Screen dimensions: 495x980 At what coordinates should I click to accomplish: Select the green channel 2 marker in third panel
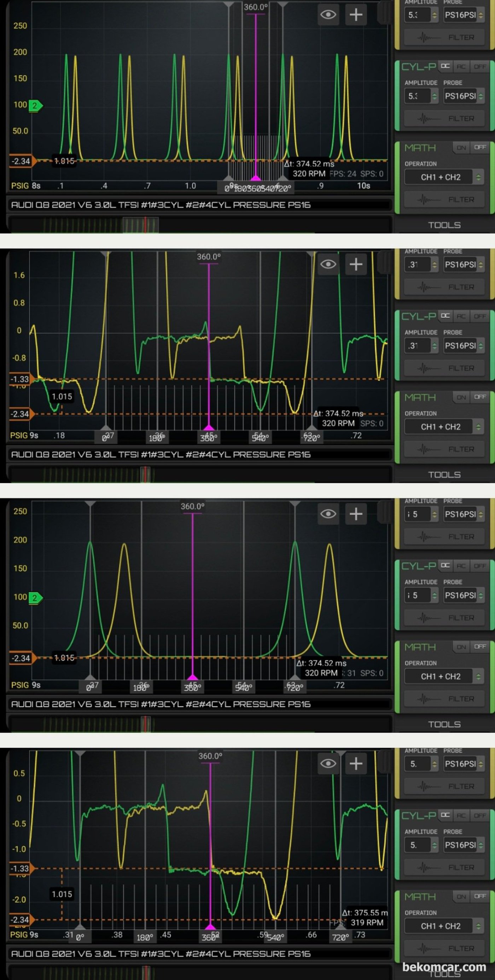(x=35, y=598)
